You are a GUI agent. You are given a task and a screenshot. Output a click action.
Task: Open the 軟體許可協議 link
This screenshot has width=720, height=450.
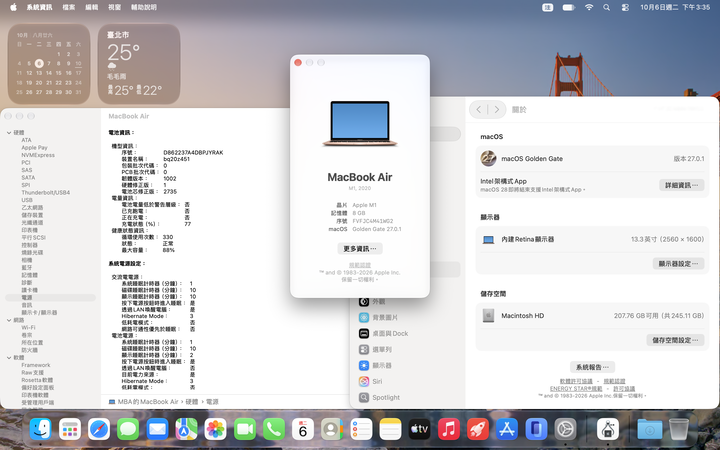(x=576, y=381)
